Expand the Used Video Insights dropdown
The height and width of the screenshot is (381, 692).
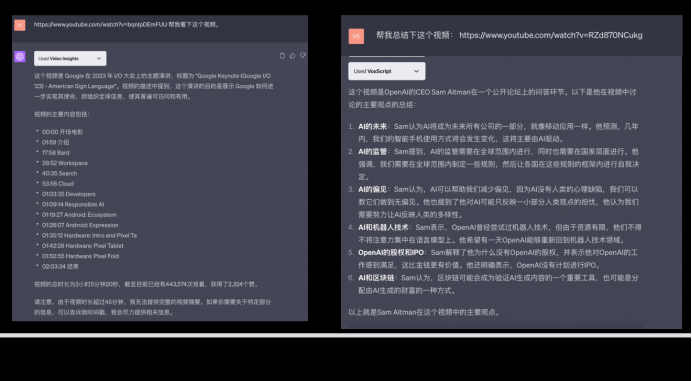click(70, 58)
